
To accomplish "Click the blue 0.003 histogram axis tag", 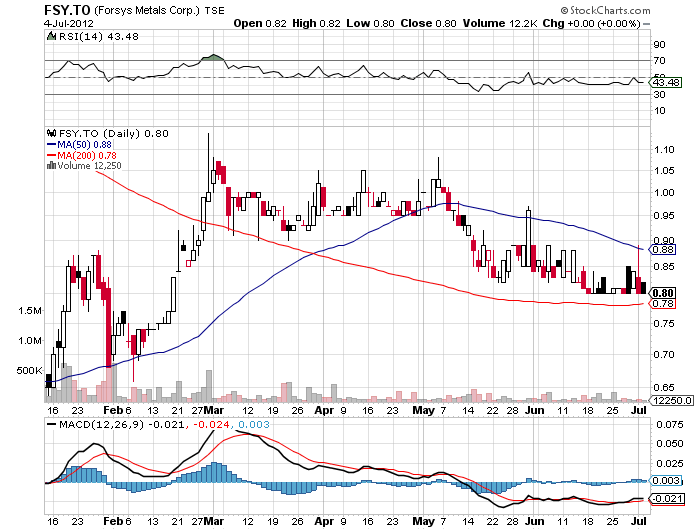I will tap(666, 480).
